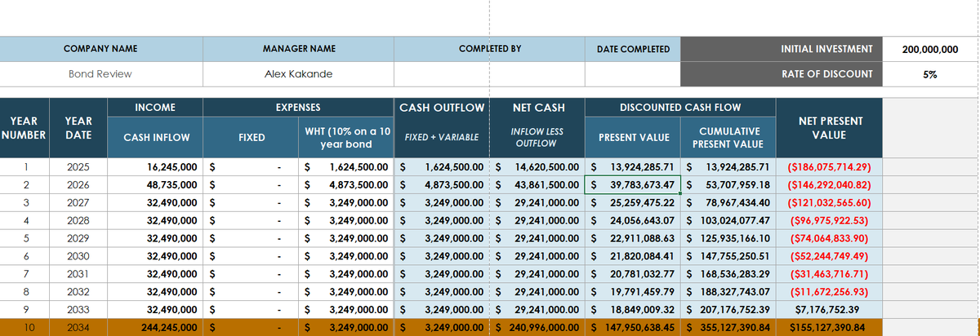Click cash inflow cell 48,735,000

tap(154, 184)
